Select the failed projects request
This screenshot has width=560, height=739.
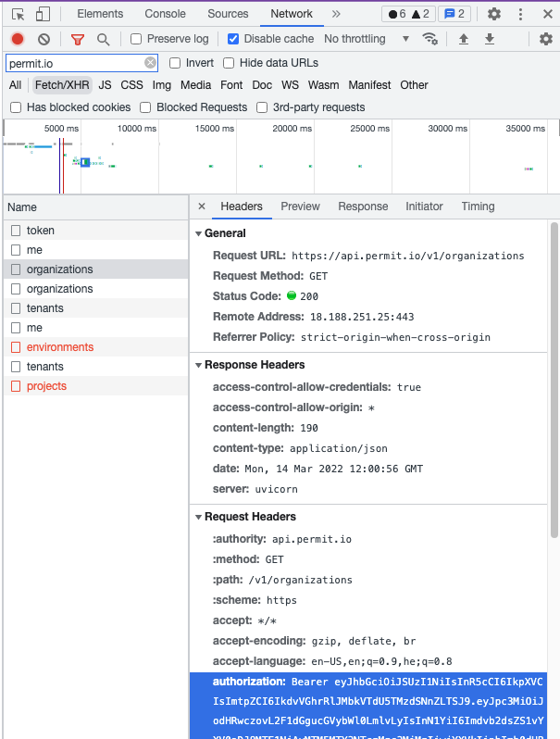[96, 386]
